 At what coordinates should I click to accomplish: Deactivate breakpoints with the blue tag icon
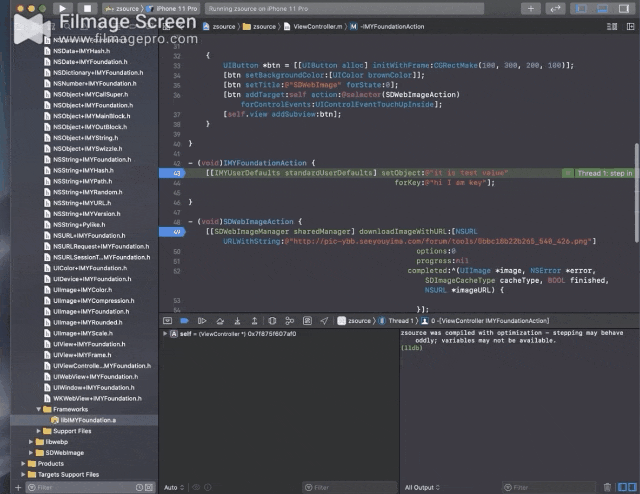click(184, 321)
